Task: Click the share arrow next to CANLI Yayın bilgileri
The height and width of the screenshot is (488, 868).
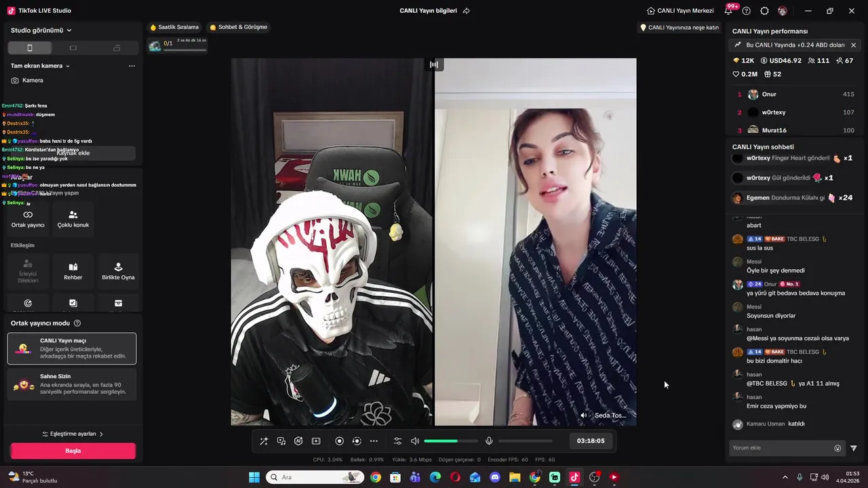Action: [467, 11]
